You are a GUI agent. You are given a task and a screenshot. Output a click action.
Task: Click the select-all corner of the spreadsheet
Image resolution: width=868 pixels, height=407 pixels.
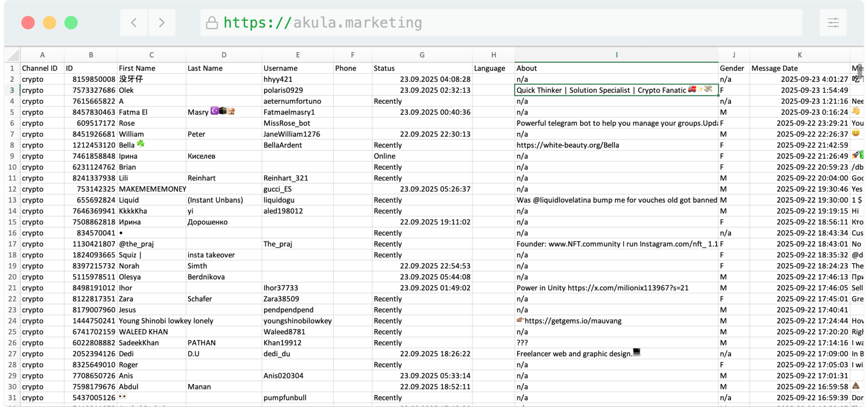coord(13,55)
